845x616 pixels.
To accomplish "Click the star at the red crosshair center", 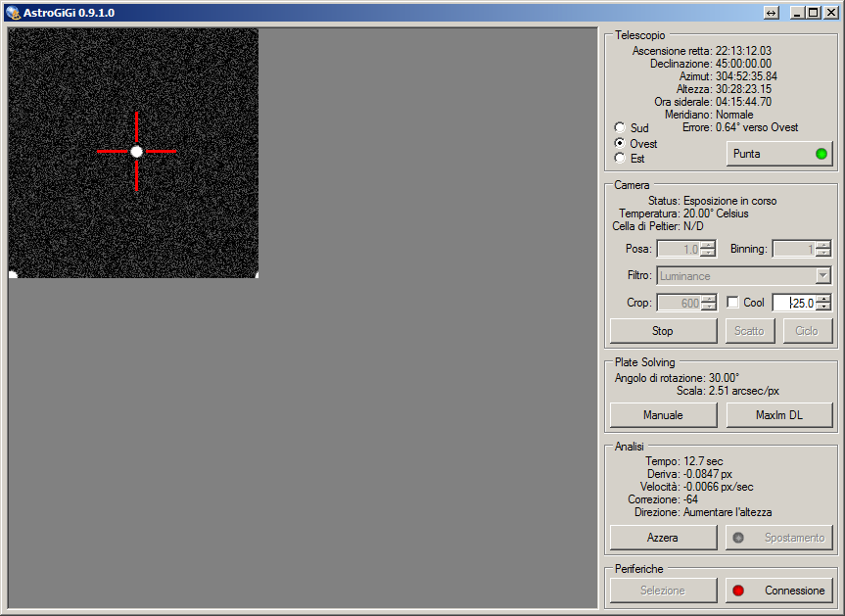I will pos(136,152).
